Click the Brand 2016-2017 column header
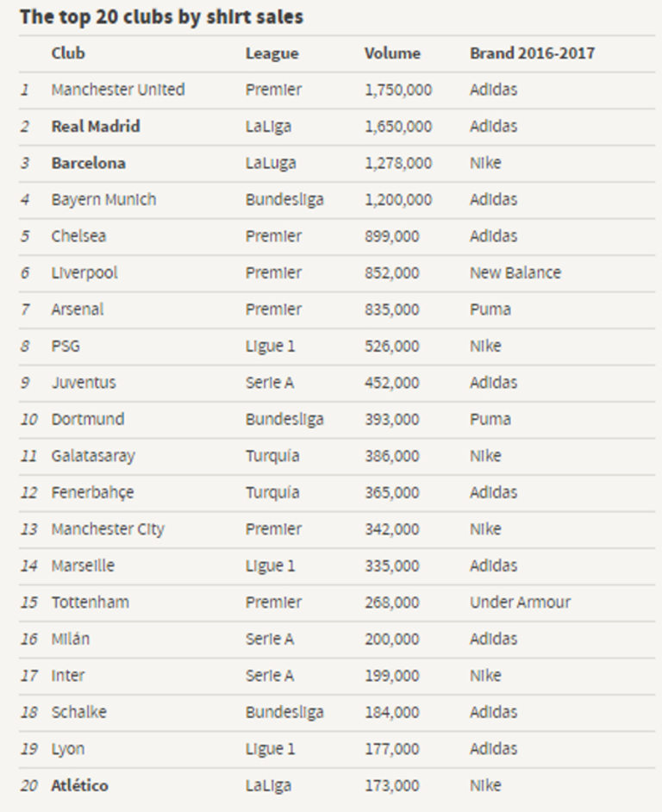Viewport: 662px width, 812px height. (532, 53)
